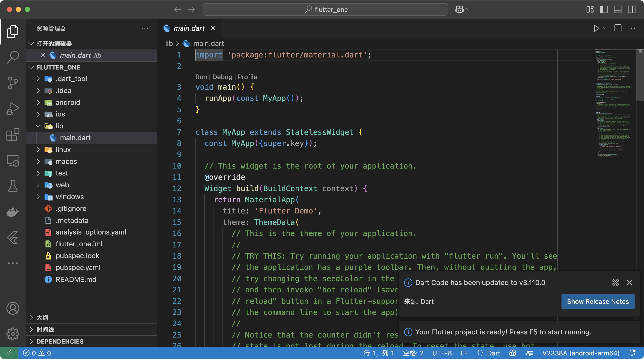Screen dimensions: 644x359
Task: Open notifications bell in status bar
Action: [633, 353]
